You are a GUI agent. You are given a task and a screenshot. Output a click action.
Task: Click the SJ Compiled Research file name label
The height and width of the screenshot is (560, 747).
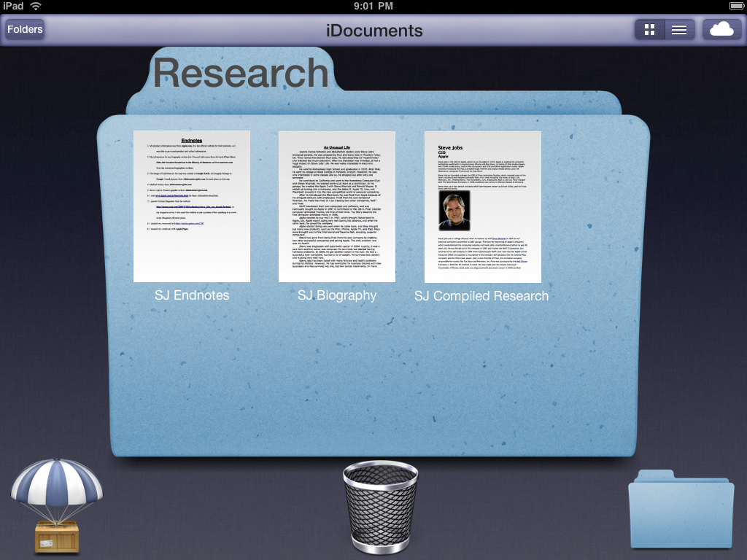[x=481, y=296]
